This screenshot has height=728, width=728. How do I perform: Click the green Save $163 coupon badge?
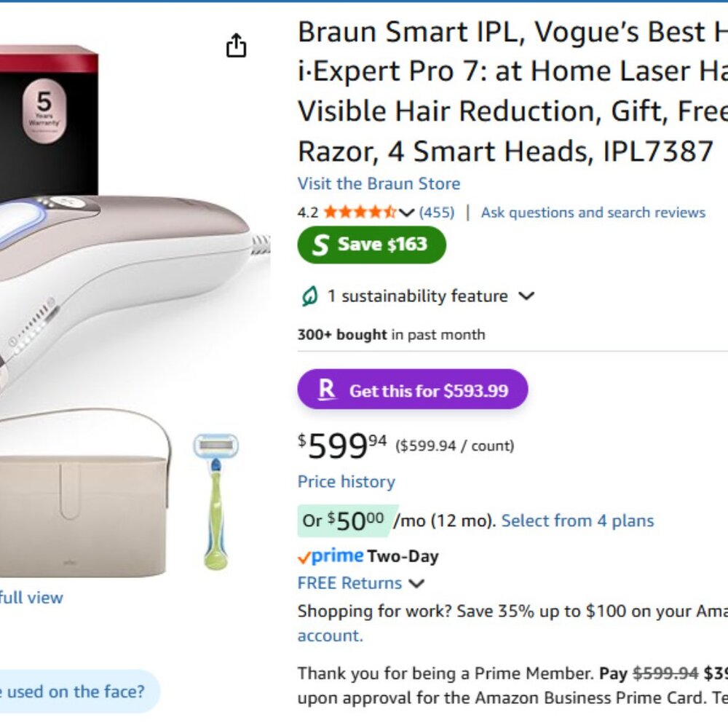click(372, 245)
